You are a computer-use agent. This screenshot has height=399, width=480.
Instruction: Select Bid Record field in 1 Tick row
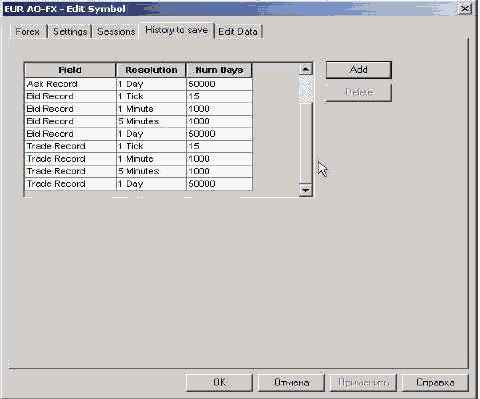[70, 96]
